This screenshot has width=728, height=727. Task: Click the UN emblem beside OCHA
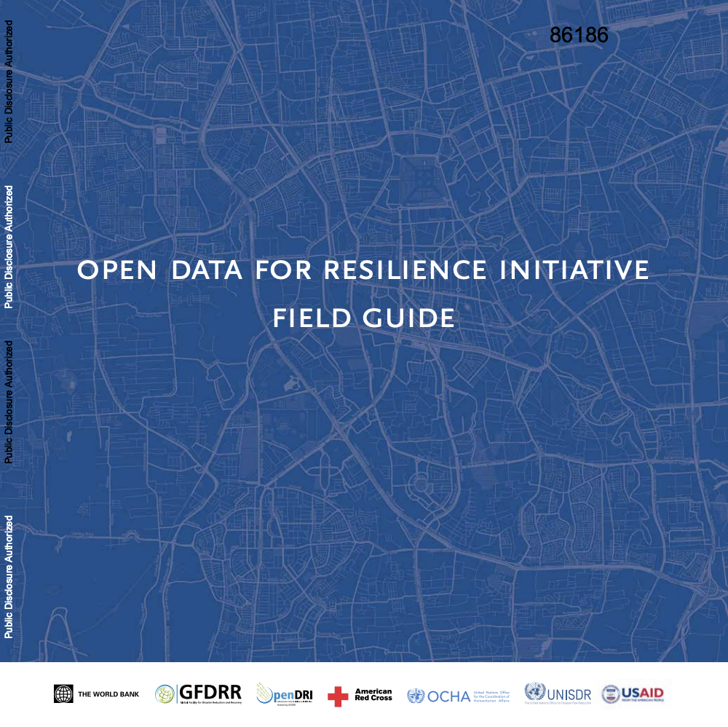coord(416,696)
